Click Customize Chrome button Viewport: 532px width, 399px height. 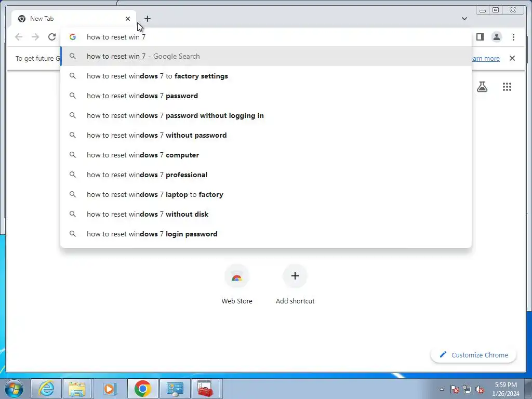coord(474,355)
